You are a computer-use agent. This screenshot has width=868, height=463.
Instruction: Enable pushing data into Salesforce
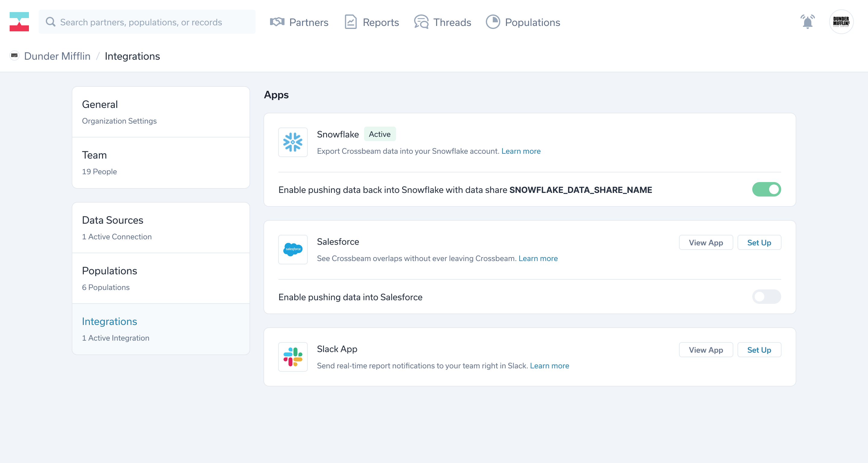766,297
